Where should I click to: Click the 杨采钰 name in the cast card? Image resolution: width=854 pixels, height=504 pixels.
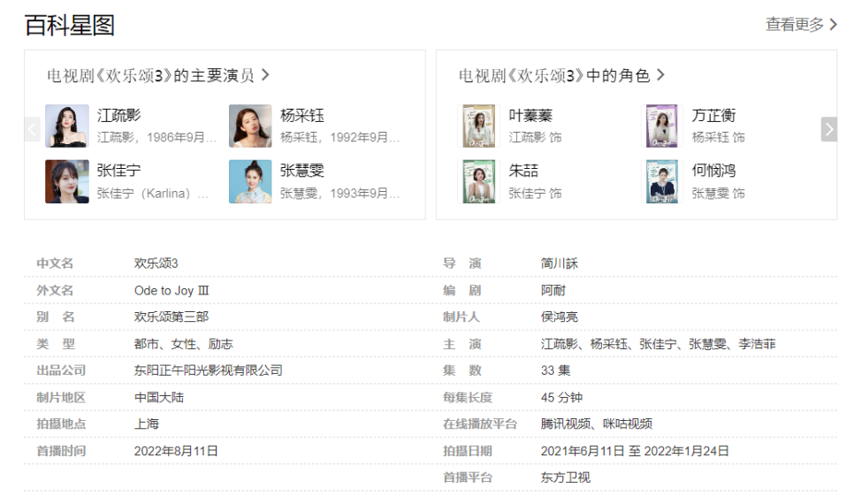pyautogui.click(x=301, y=116)
